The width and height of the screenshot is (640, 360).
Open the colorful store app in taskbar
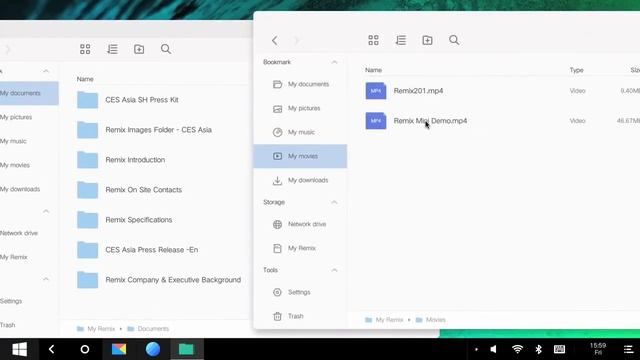pos(119,349)
